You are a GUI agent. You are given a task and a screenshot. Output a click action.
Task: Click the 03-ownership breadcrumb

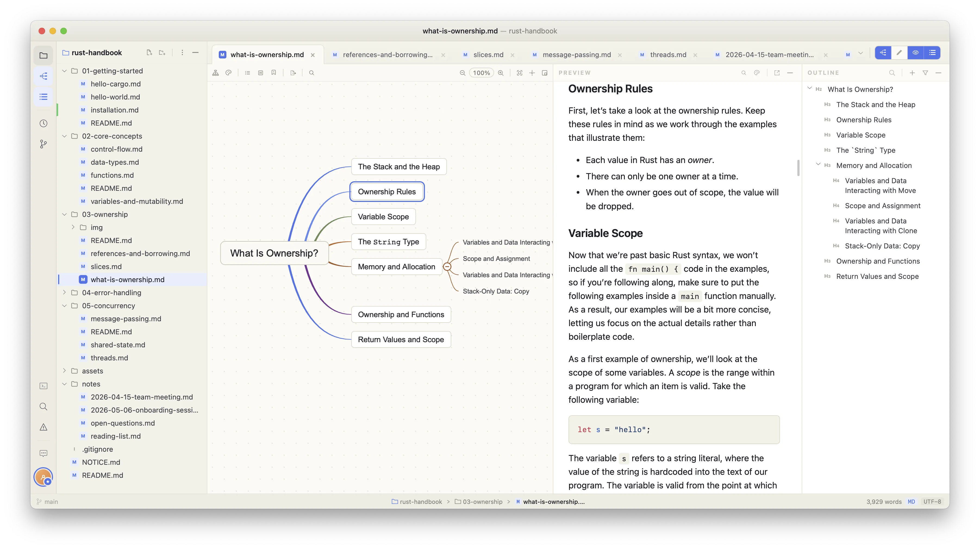click(x=479, y=501)
